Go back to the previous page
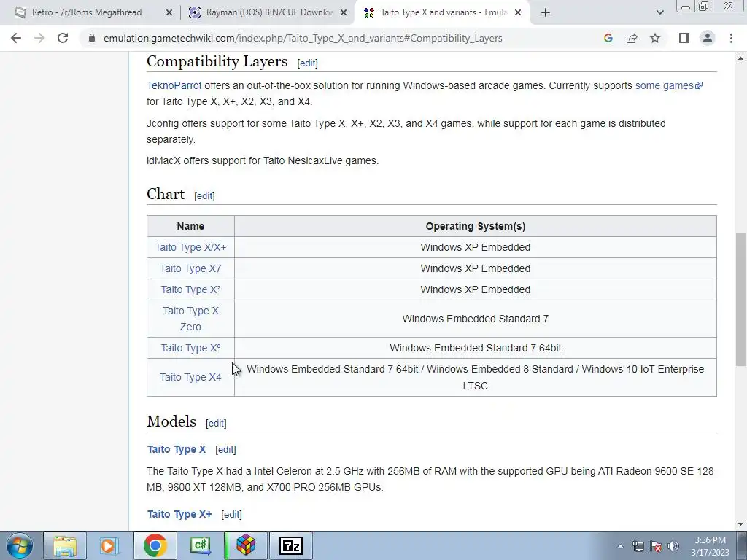This screenshot has height=560, width=747. tap(16, 38)
